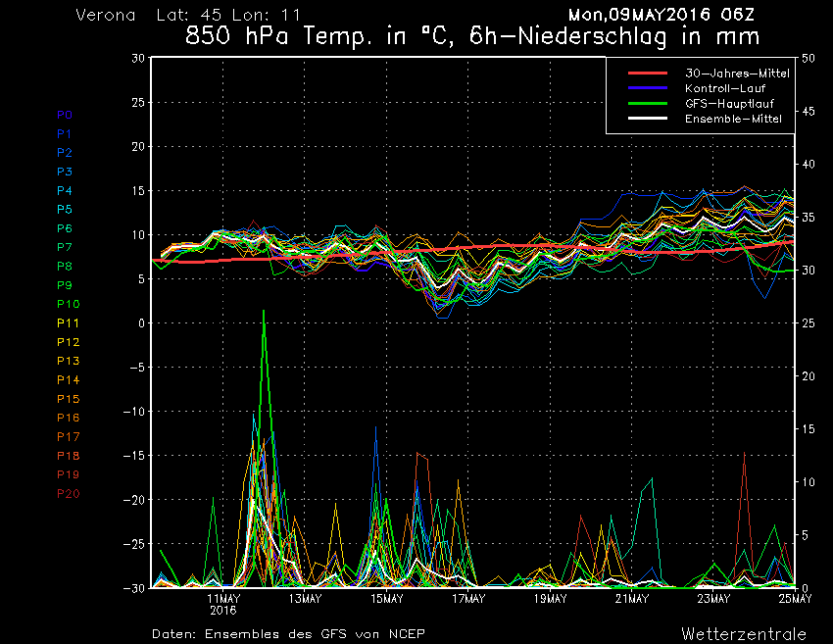The height and width of the screenshot is (644, 833).
Task: Click the P2 ensemble member label
Action: 65,153
